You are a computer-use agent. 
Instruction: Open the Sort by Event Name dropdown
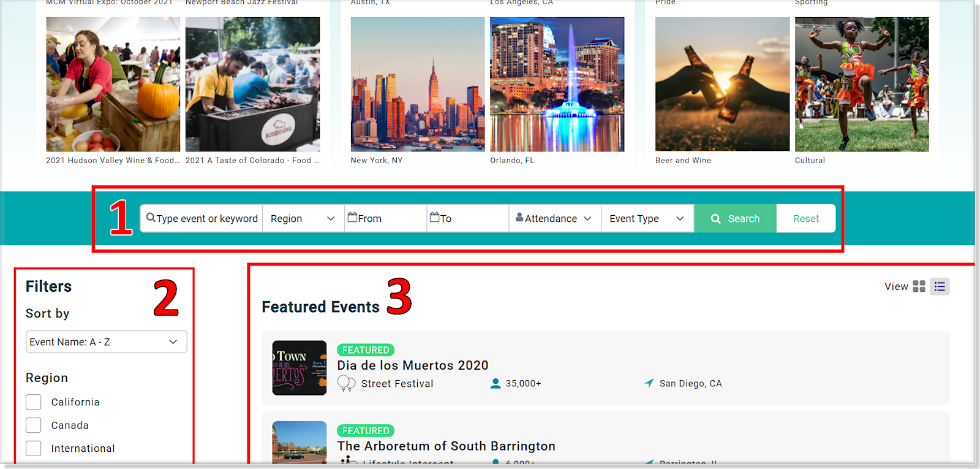[106, 342]
